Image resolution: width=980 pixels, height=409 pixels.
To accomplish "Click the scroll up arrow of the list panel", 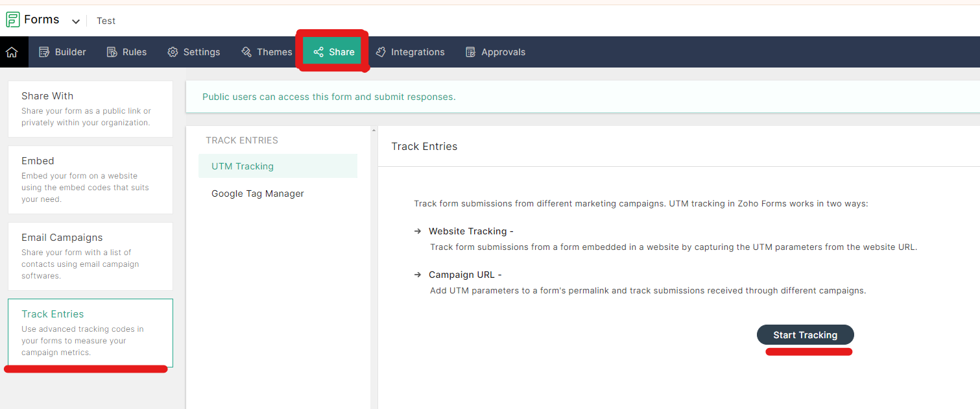I will coord(373,130).
